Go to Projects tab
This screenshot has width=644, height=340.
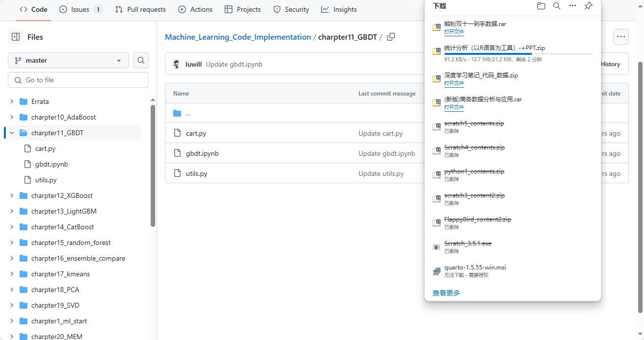click(243, 9)
